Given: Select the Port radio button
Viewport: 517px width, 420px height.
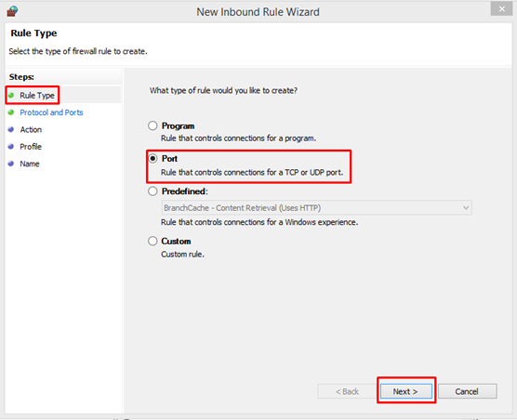Looking at the screenshot, I should pos(152,159).
